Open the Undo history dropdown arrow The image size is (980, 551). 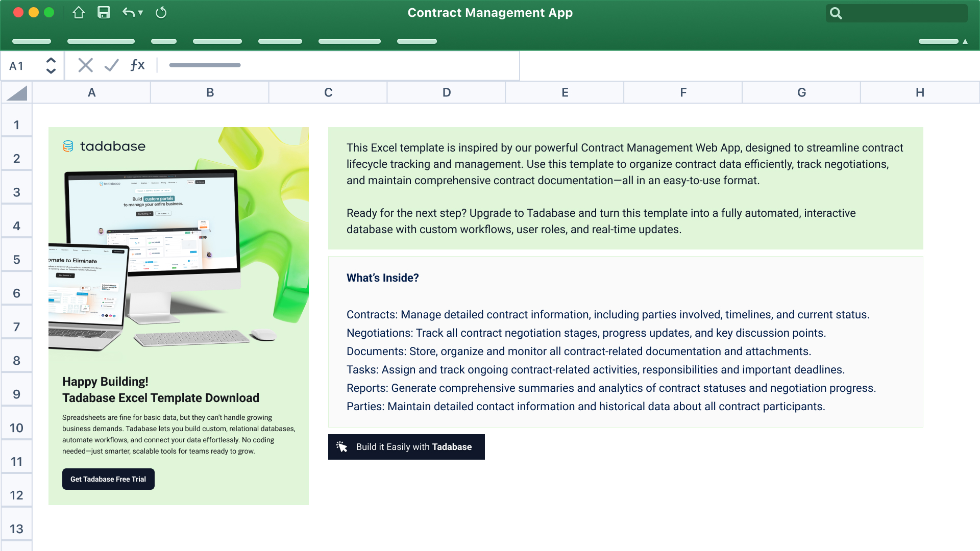[140, 13]
